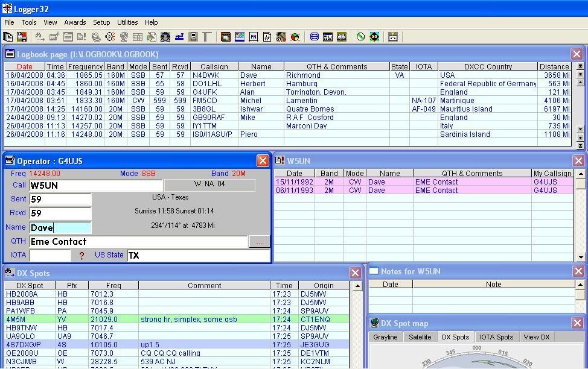Viewport: 588px width, 369px height.
Task: Open the logbook pages icon on the toolbar
Action: coord(8,37)
